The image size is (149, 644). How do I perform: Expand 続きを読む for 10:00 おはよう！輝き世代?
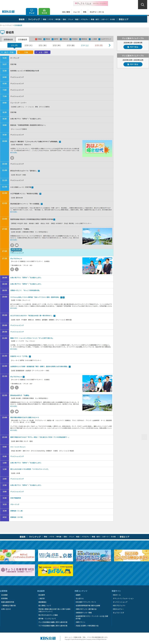[x=14, y=153]
